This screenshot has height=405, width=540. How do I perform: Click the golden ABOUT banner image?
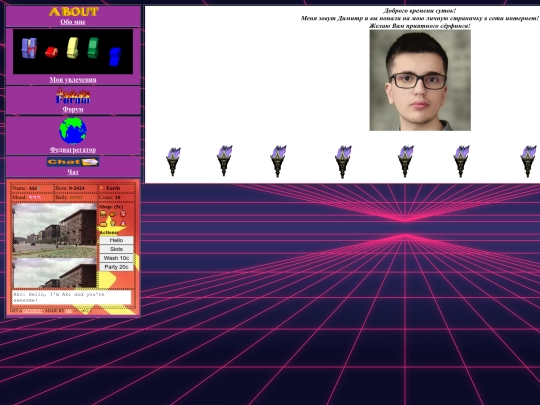(73, 12)
